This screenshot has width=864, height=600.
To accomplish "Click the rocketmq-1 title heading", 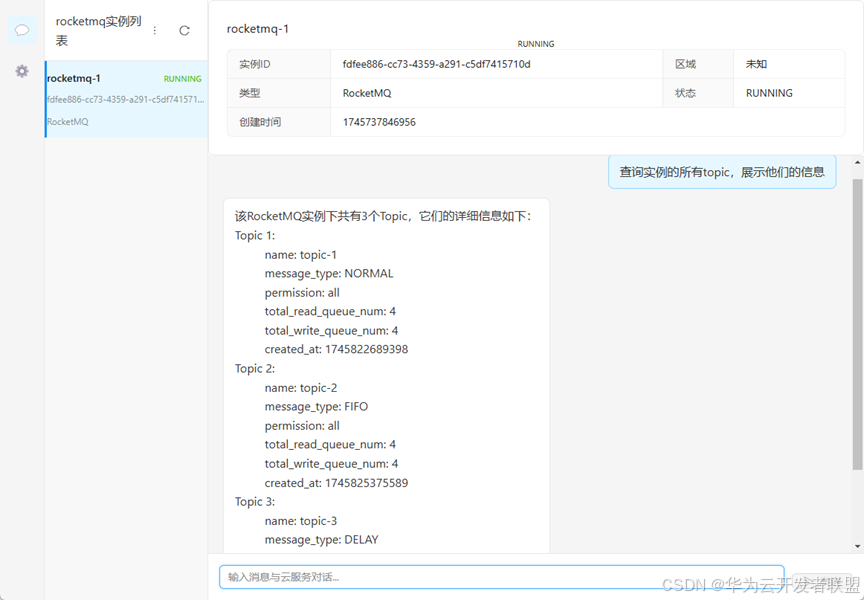I will point(258,29).
